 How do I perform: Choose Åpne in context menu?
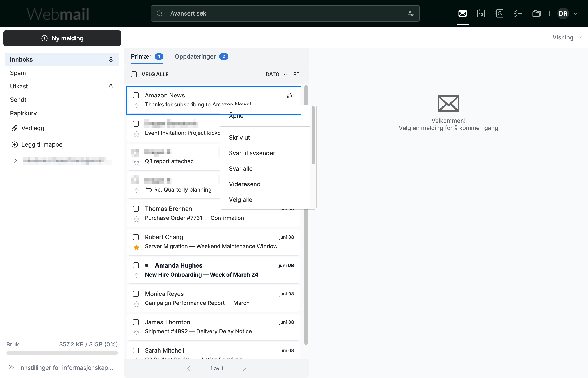point(265,116)
